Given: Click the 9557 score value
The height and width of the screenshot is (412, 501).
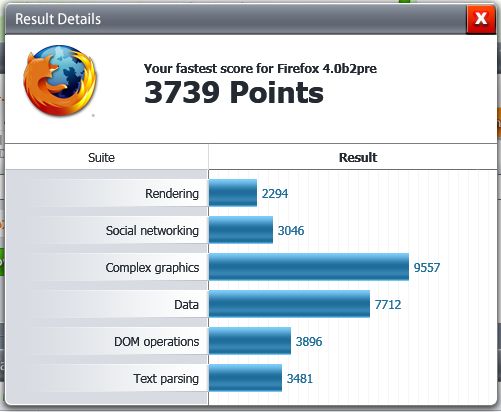Looking at the screenshot, I should point(427,268).
